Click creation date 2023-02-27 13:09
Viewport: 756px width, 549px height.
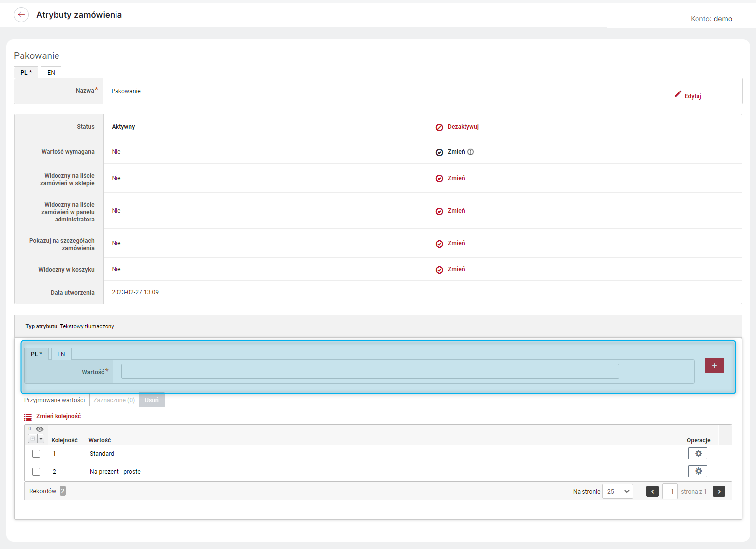pos(135,292)
